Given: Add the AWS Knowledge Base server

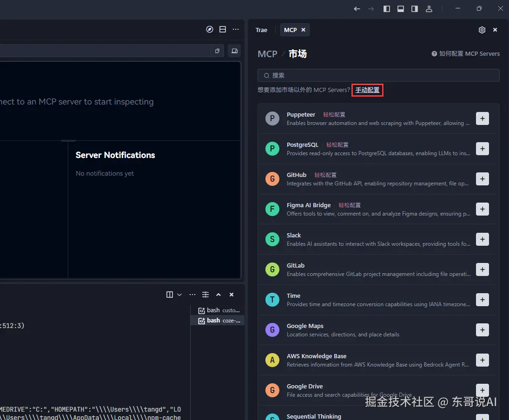Looking at the screenshot, I should point(483,360).
